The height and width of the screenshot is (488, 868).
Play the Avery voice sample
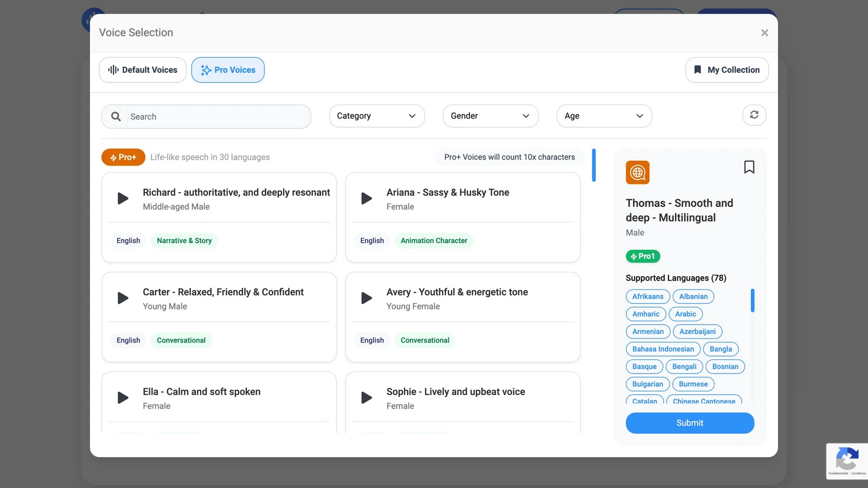coord(367,298)
